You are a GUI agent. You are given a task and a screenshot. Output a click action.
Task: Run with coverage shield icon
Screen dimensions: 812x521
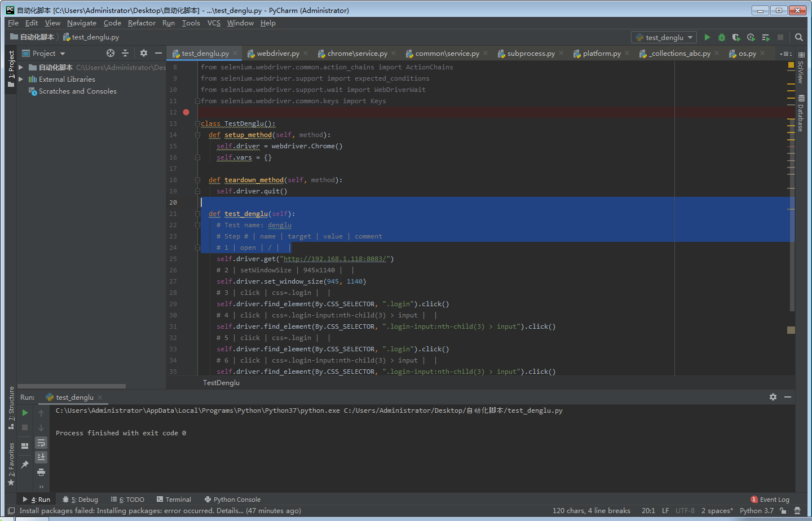pos(736,37)
